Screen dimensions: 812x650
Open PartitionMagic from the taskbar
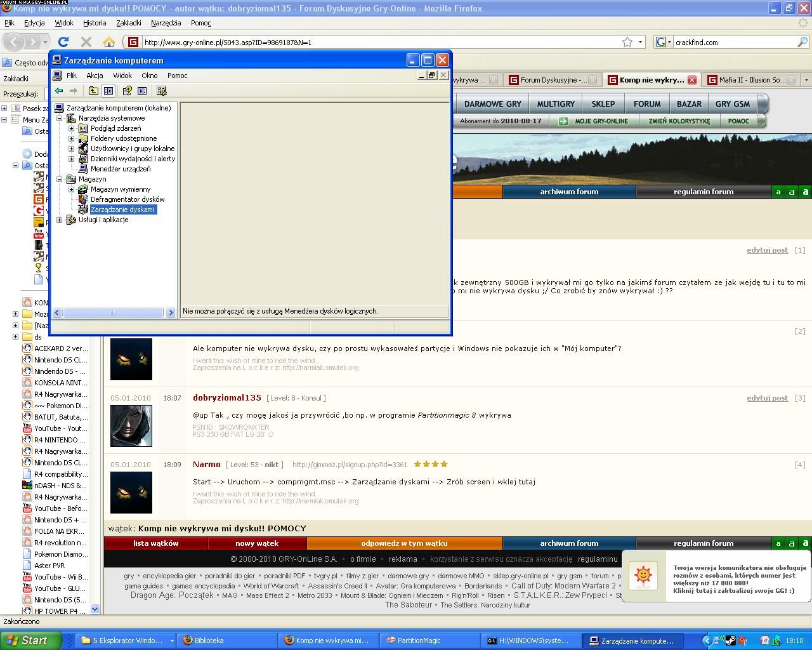419,640
